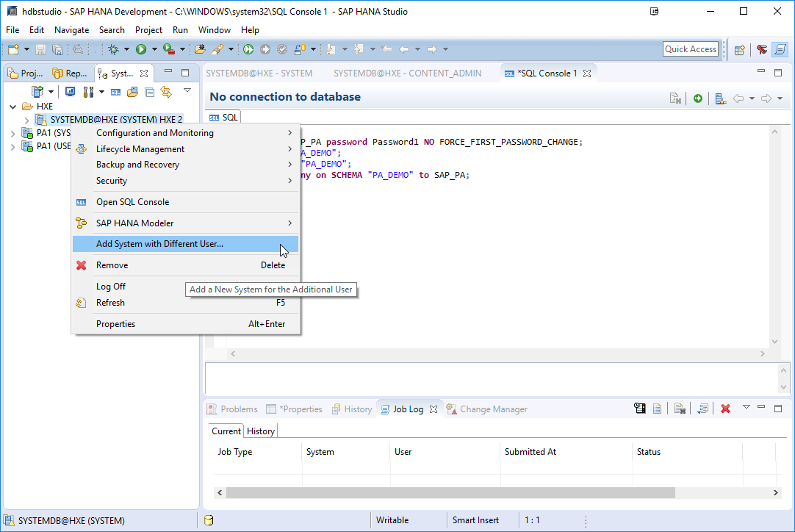Click the green Run play icon
The image size is (795, 532).
(141, 49)
